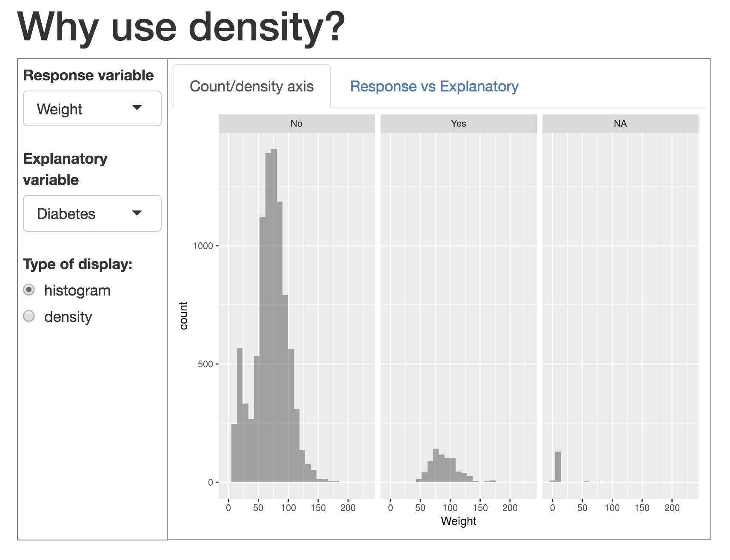
Task: Click the "No" facet header strip
Action: [x=297, y=123]
